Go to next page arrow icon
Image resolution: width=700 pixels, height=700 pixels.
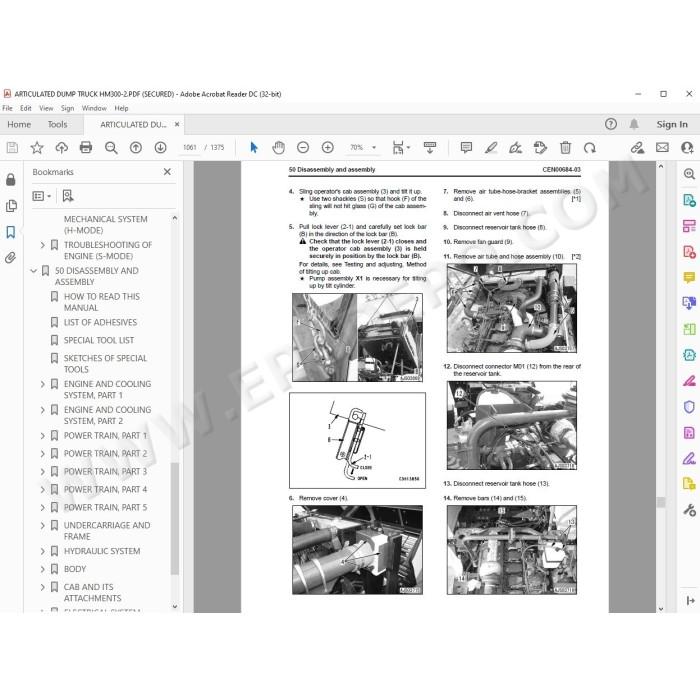[160, 147]
